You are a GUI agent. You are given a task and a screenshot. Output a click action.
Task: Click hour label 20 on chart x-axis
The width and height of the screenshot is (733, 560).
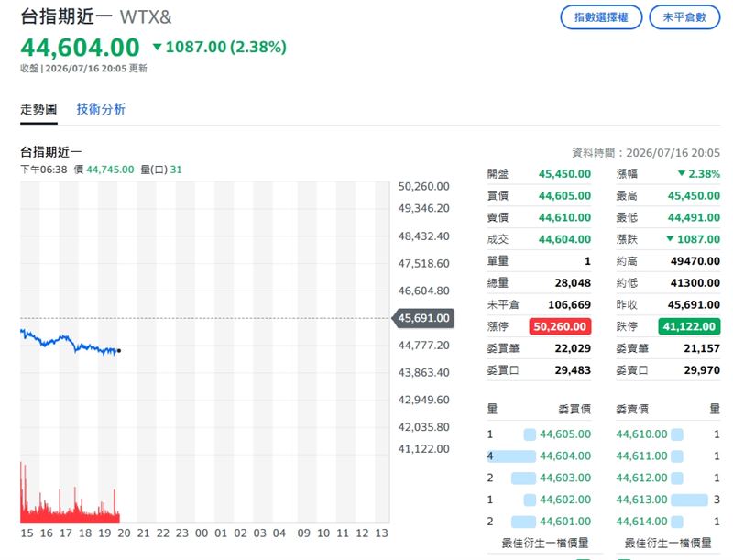[124, 533]
